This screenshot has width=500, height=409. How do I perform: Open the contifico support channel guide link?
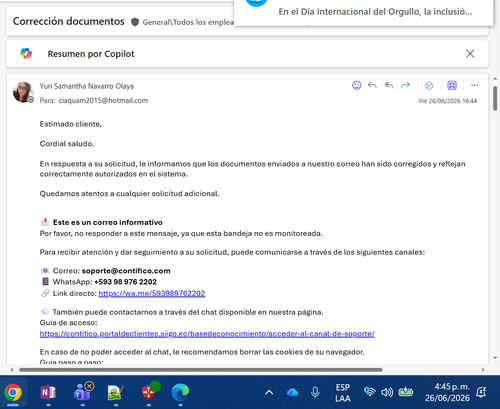(207, 334)
